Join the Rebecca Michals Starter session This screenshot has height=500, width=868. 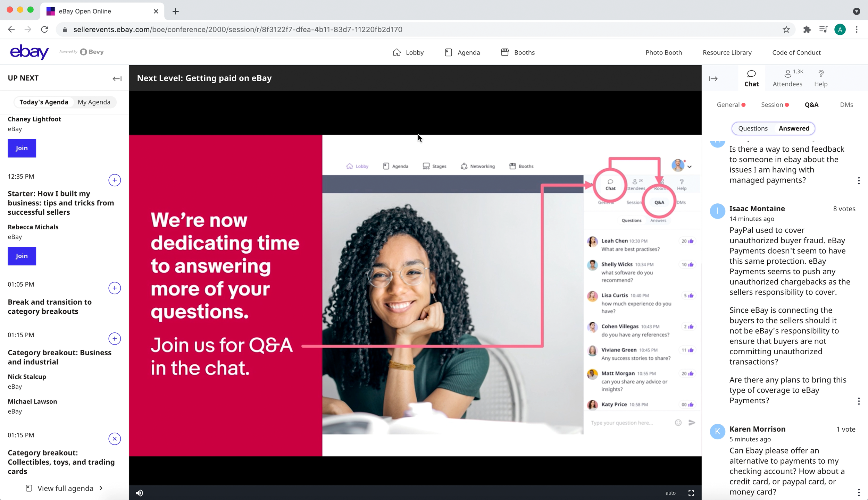[22, 256]
